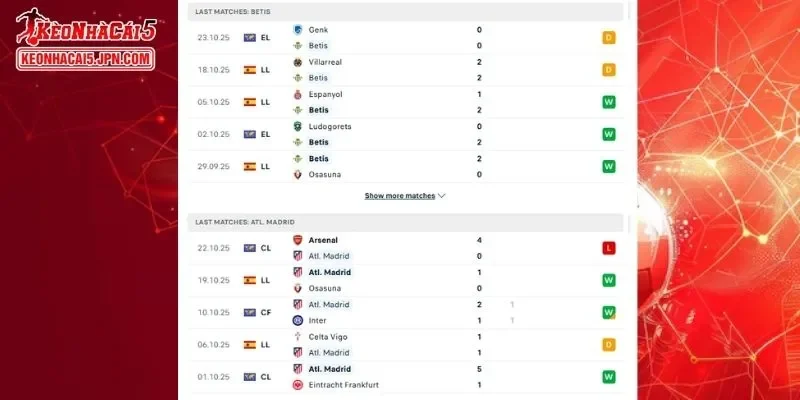Expand Show more matches under Betis
Screen dimensions: 800x400
coord(404,196)
